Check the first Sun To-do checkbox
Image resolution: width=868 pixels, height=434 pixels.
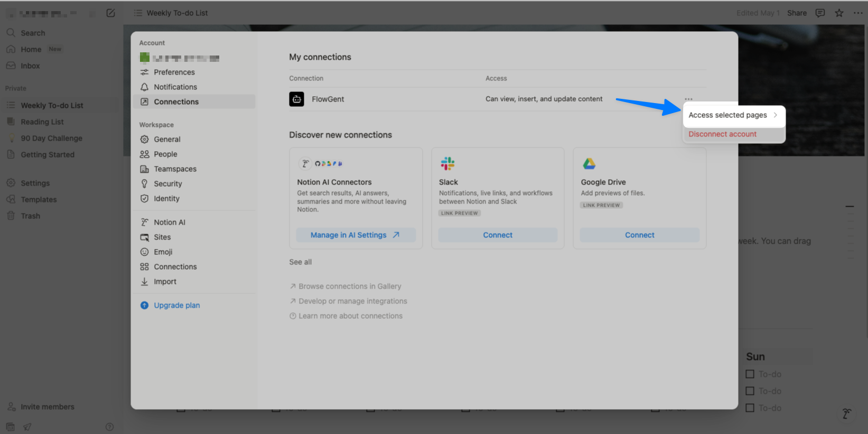click(x=750, y=374)
